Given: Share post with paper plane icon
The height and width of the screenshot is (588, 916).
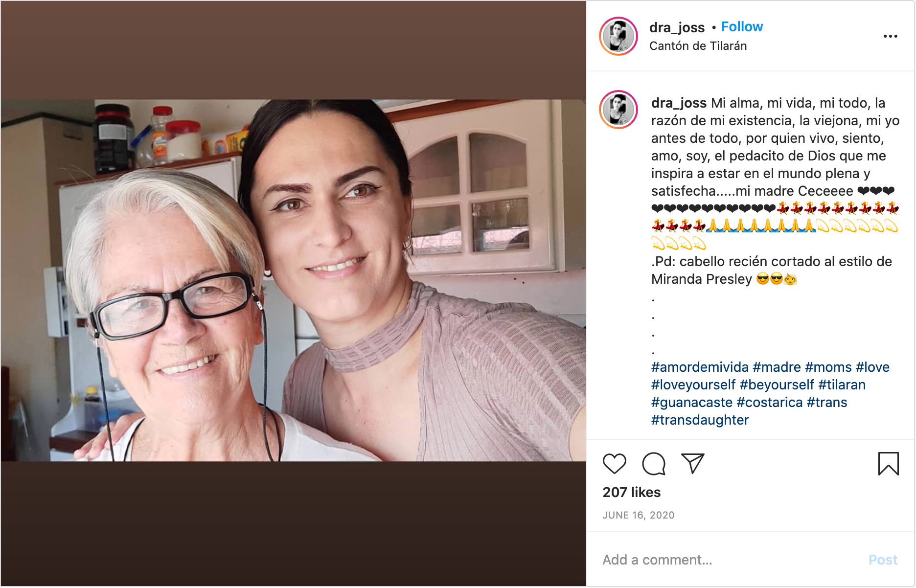Looking at the screenshot, I should coord(693,463).
